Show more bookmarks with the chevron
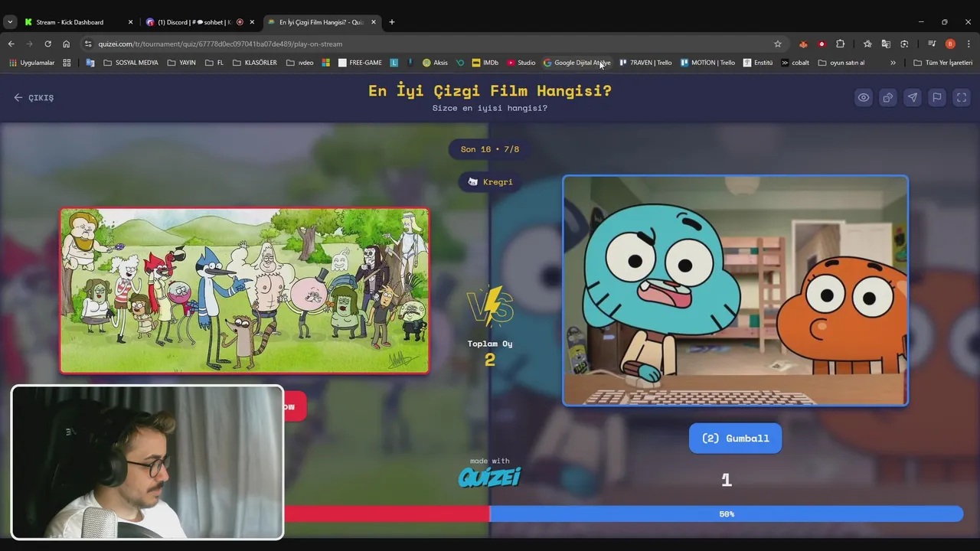 pyautogui.click(x=893, y=63)
